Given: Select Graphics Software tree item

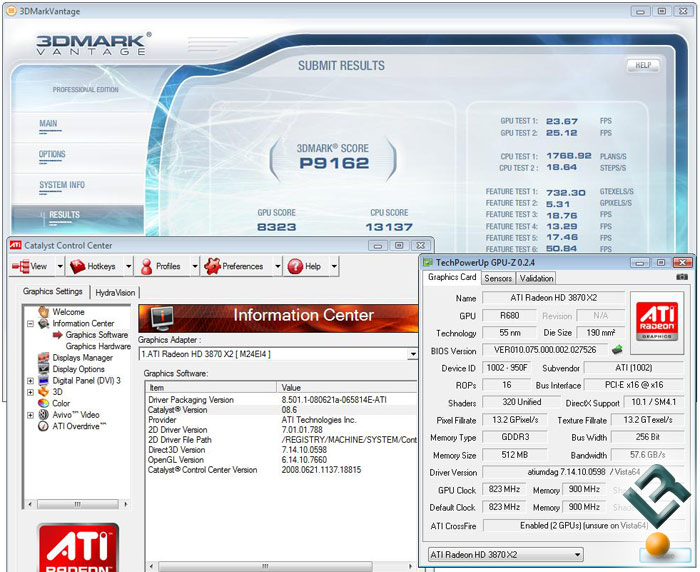Looking at the screenshot, I should (96, 334).
